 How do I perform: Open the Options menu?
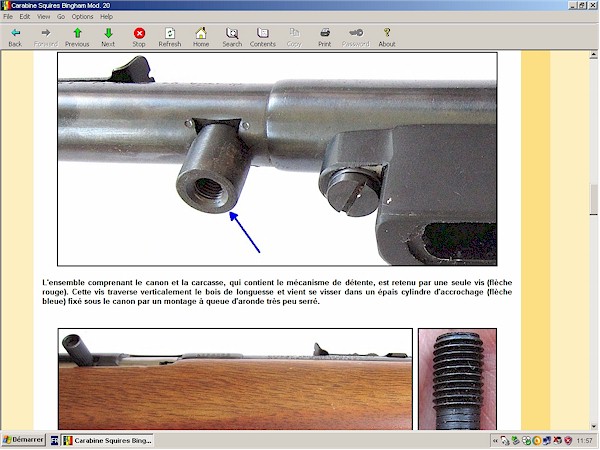(82, 16)
